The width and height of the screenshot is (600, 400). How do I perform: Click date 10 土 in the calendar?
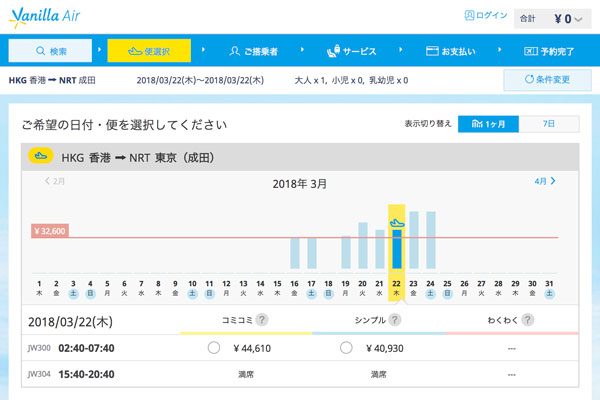tap(192, 288)
